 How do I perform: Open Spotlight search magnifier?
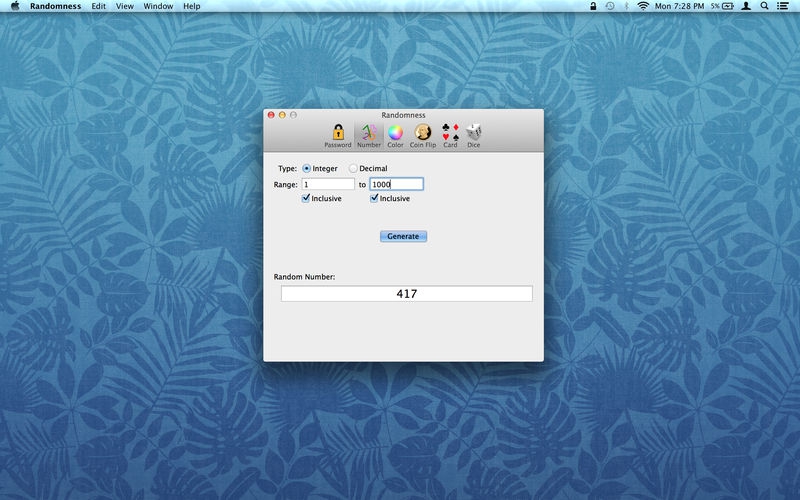pyautogui.click(x=764, y=6)
